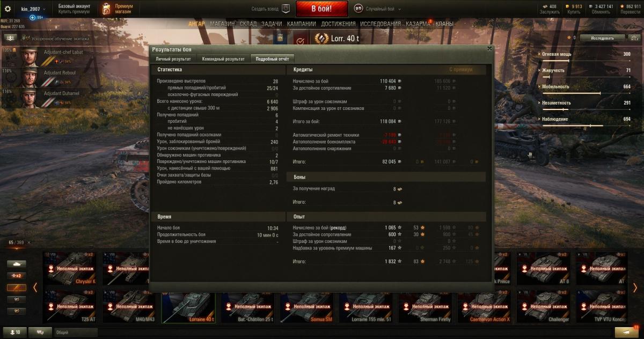Open the ИССЛЕДОВАНИЯ menu section

[380, 24]
